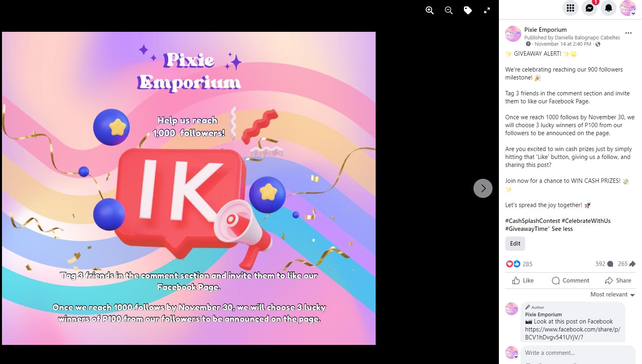Enter fullscreen photo view

487,10
